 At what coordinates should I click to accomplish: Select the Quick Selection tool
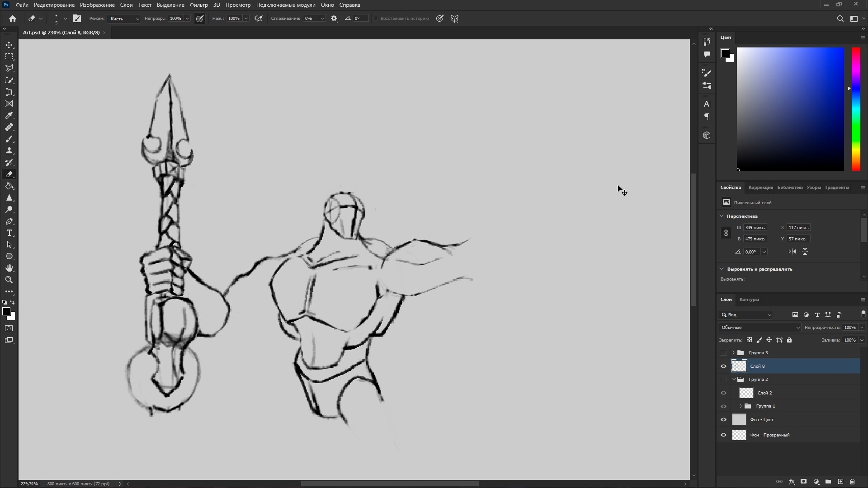[9, 80]
